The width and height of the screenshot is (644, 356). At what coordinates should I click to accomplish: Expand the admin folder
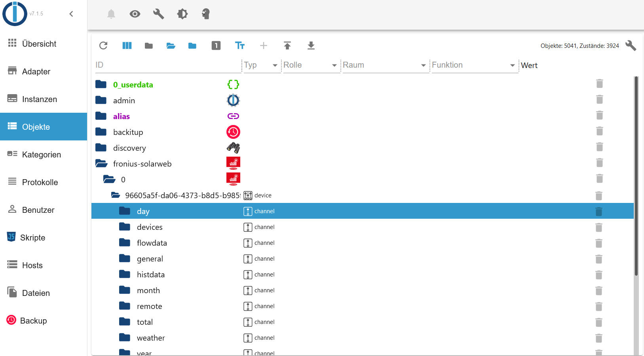point(101,100)
